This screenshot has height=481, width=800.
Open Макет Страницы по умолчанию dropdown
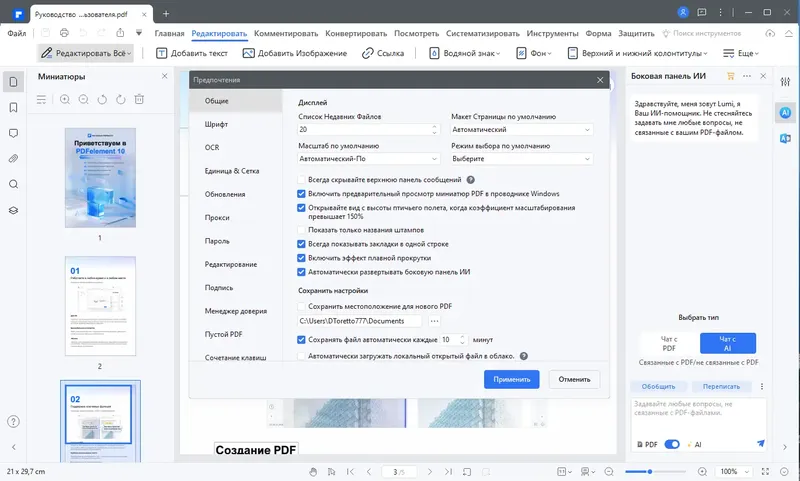point(521,130)
